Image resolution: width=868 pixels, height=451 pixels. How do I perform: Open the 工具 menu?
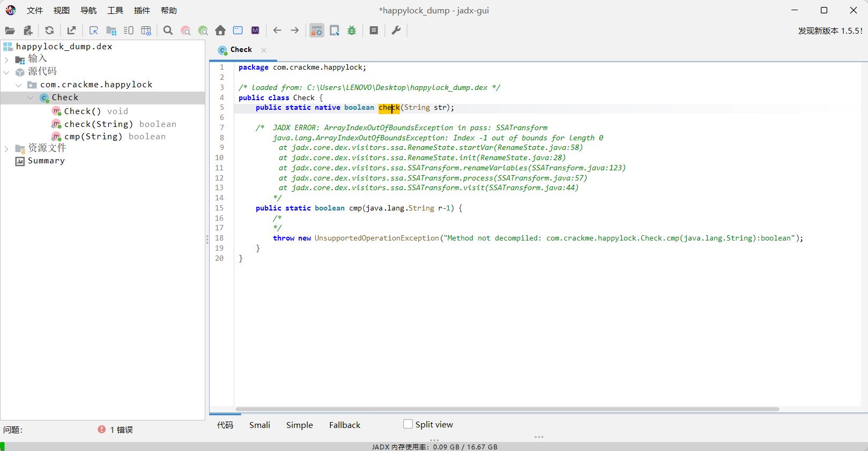(x=115, y=11)
